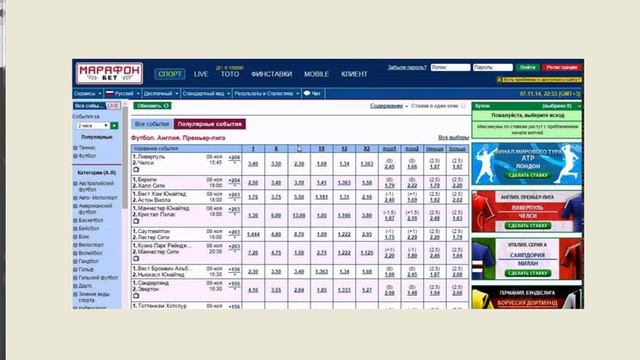Open the Standard view dropdown
This screenshot has width=640, height=360.
click(x=206, y=93)
